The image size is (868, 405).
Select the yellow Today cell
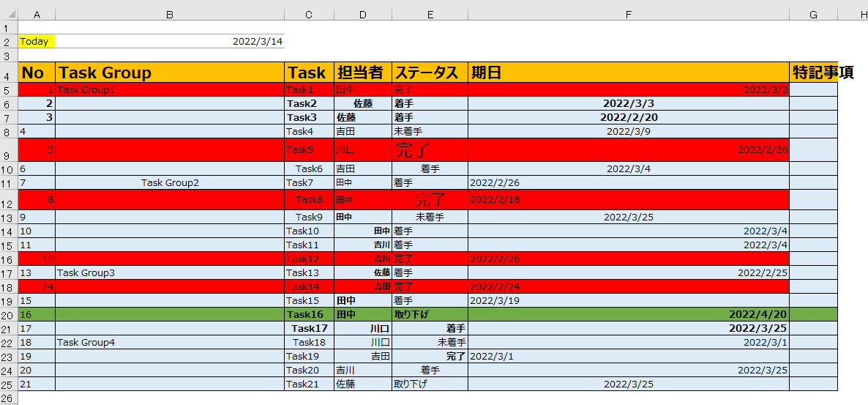(x=37, y=42)
